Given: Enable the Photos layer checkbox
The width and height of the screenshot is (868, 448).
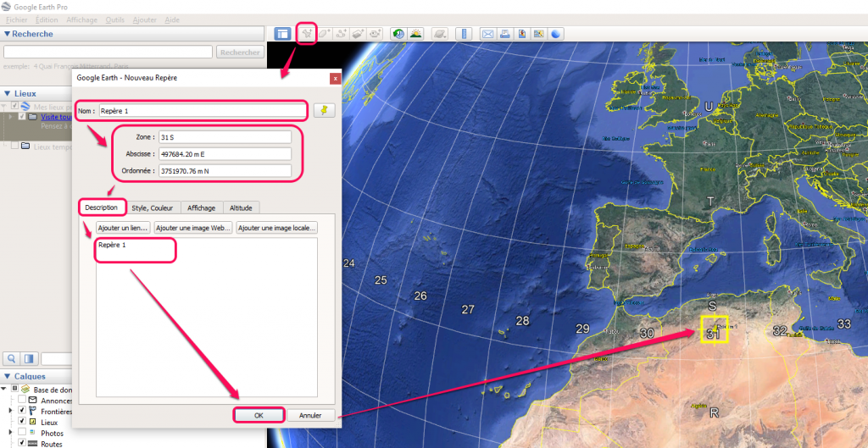Looking at the screenshot, I should coord(22,433).
